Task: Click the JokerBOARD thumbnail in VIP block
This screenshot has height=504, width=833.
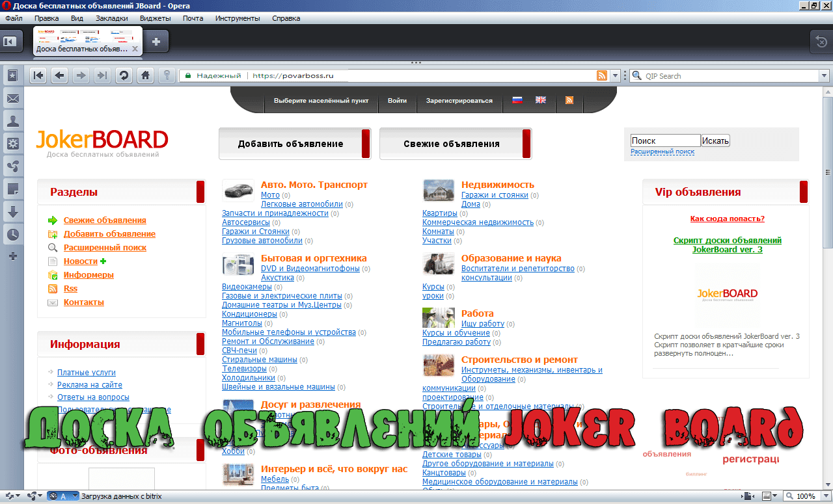Action: 727,294
